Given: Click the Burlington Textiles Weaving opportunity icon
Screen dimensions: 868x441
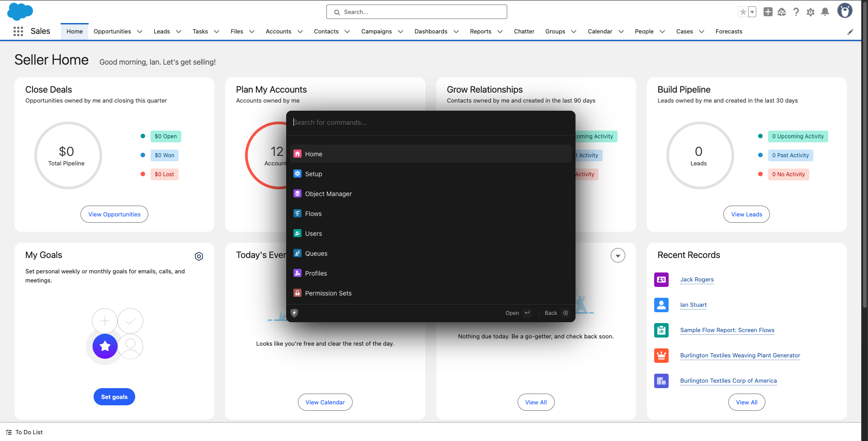Looking at the screenshot, I should 661,356.
